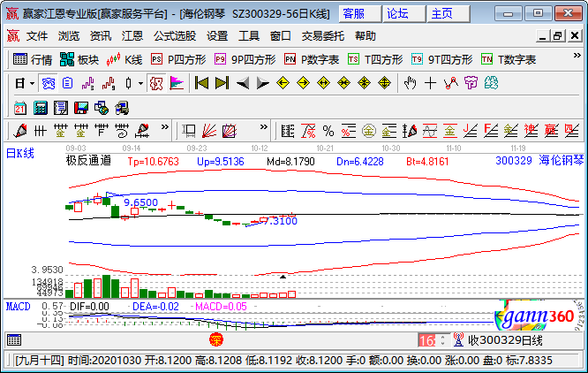This screenshot has height=373, width=588.
Task: Switch to K线 candlestick chart
Action: click(x=124, y=59)
